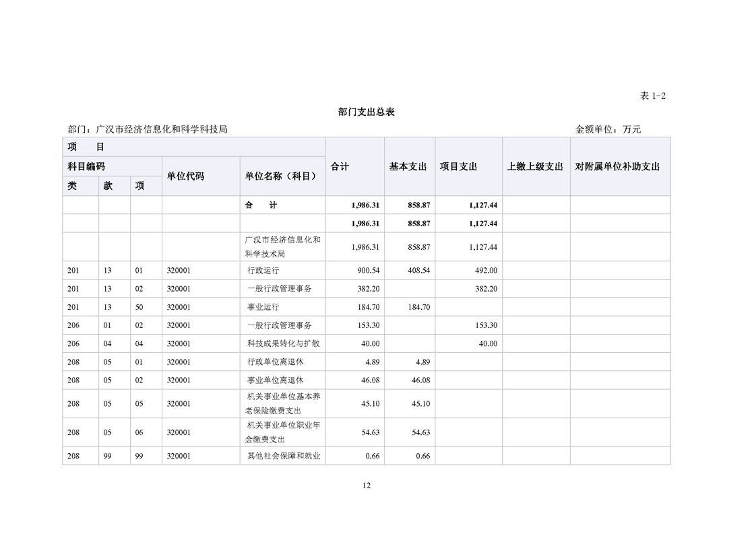756x534 pixels.
Task: Click the title 部门支出总表
Action: (367, 112)
